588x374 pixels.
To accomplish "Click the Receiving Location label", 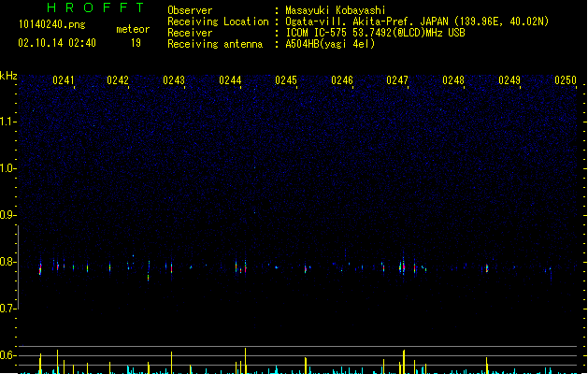I will [x=218, y=22].
